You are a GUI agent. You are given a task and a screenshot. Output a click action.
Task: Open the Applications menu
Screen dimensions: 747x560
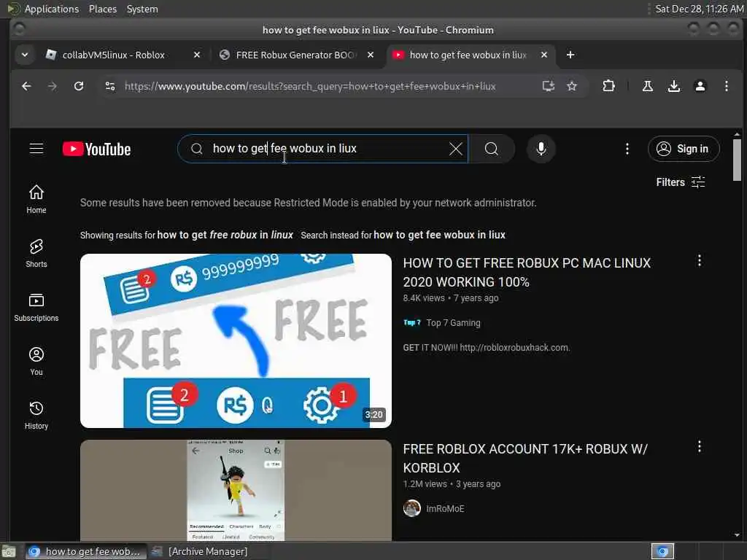[x=52, y=9]
